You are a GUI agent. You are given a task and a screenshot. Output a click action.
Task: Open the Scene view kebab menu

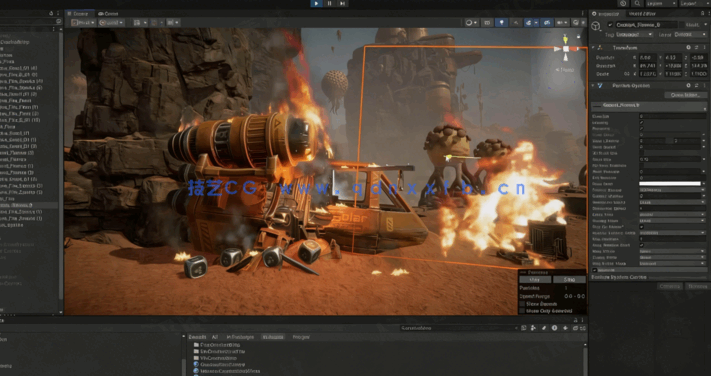tap(583, 14)
